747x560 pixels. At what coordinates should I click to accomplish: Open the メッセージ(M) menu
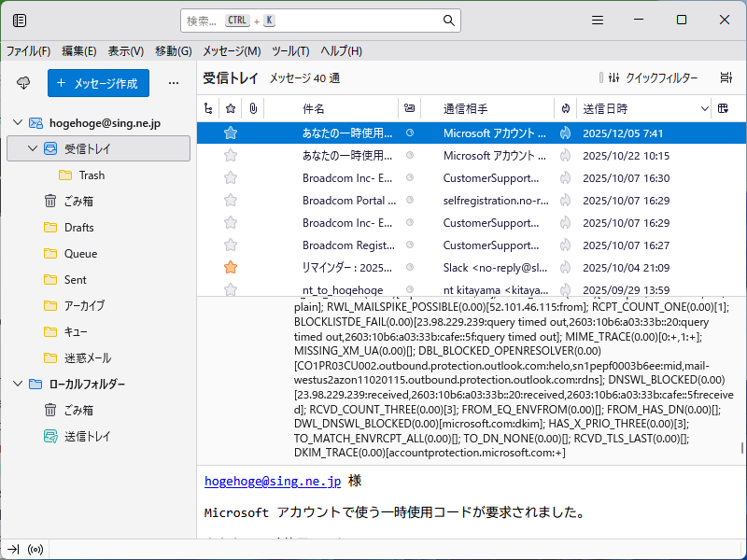(x=232, y=51)
